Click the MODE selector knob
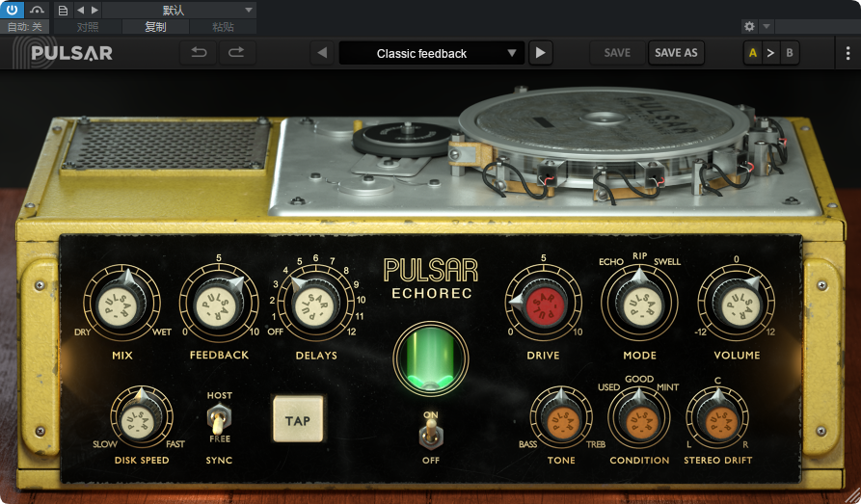This screenshot has height=504, width=861. (x=639, y=304)
